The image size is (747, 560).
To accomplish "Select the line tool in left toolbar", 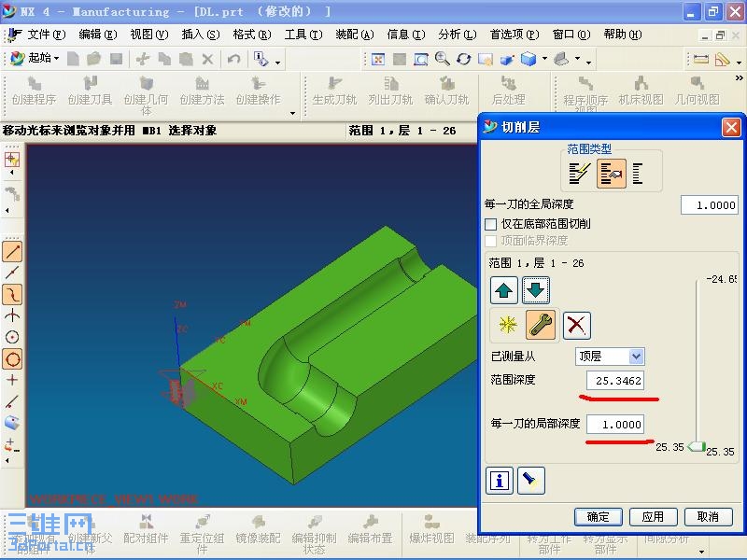I will click(12, 252).
